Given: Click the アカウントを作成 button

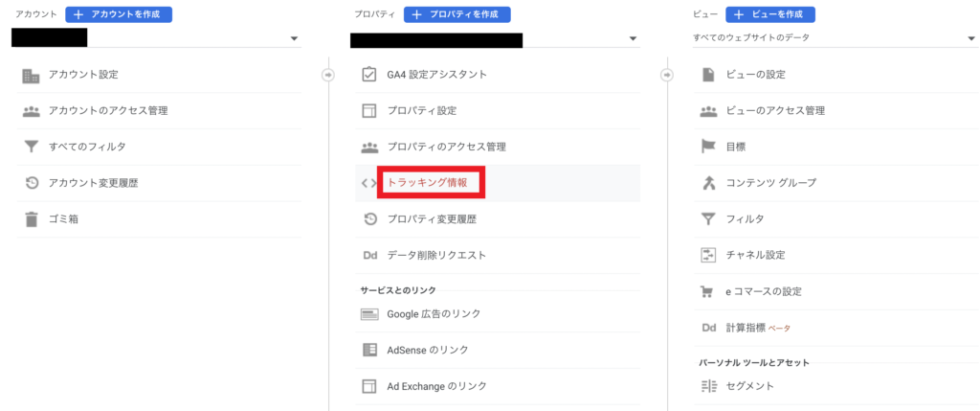Looking at the screenshot, I should coord(119,14).
